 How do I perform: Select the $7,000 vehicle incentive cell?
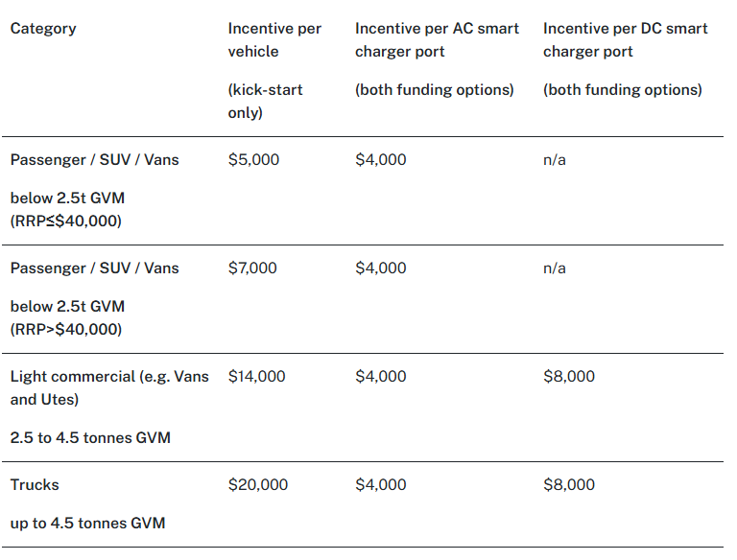pos(252,268)
